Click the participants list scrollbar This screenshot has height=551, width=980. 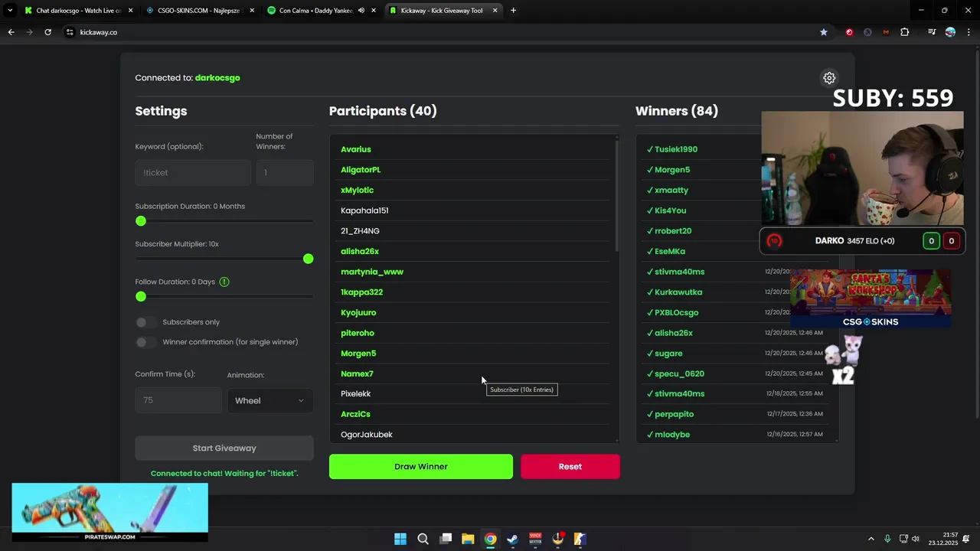coord(616,195)
